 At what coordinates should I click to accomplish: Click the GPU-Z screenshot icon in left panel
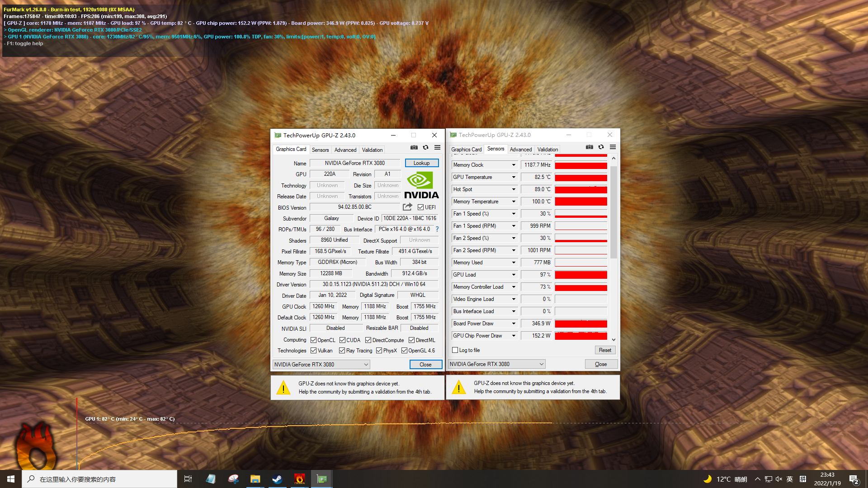(x=414, y=148)
